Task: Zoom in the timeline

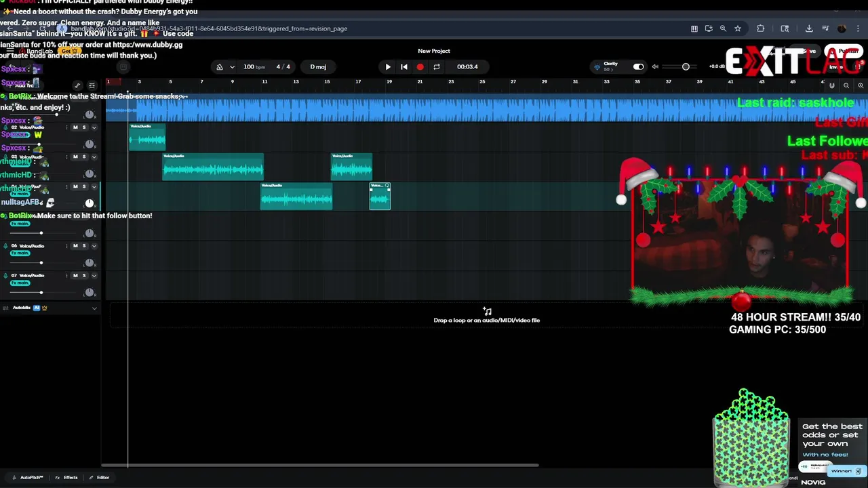Action: (861, 85)
